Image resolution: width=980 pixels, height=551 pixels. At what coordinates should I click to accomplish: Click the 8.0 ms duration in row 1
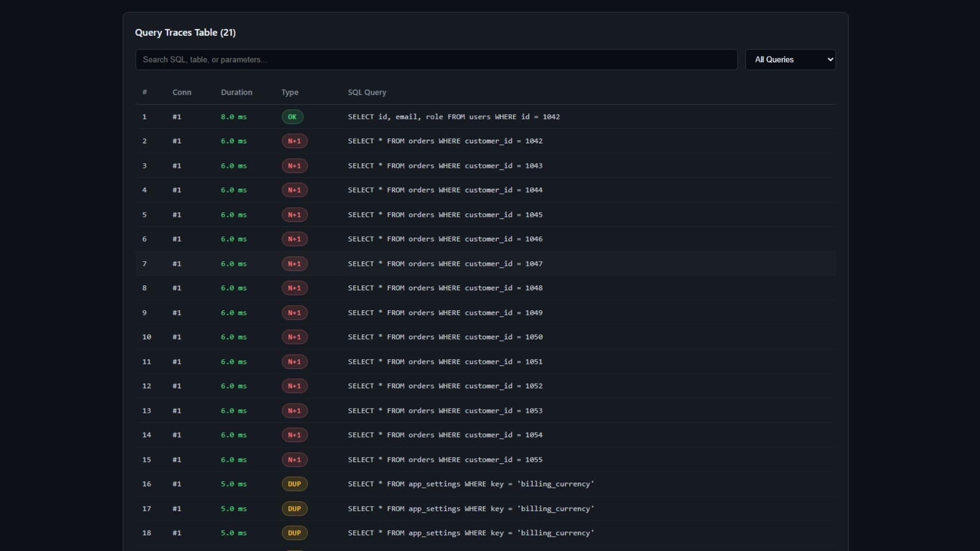234,117
